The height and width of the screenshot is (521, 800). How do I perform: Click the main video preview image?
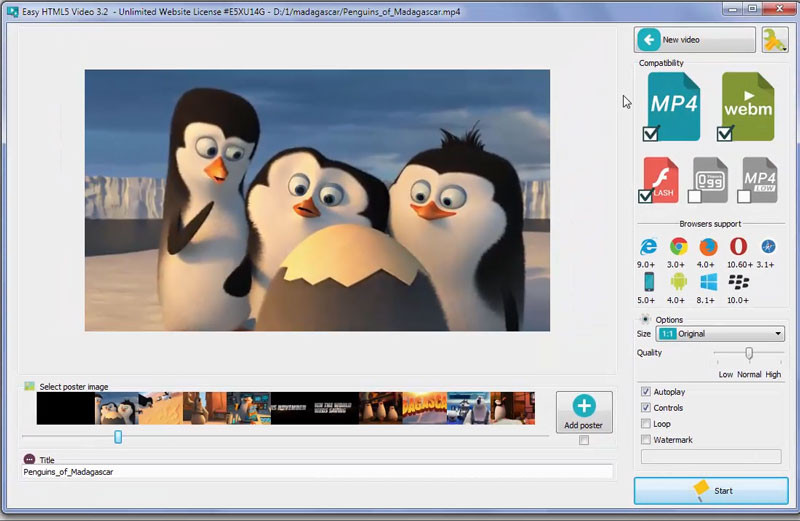click(317, 201)
